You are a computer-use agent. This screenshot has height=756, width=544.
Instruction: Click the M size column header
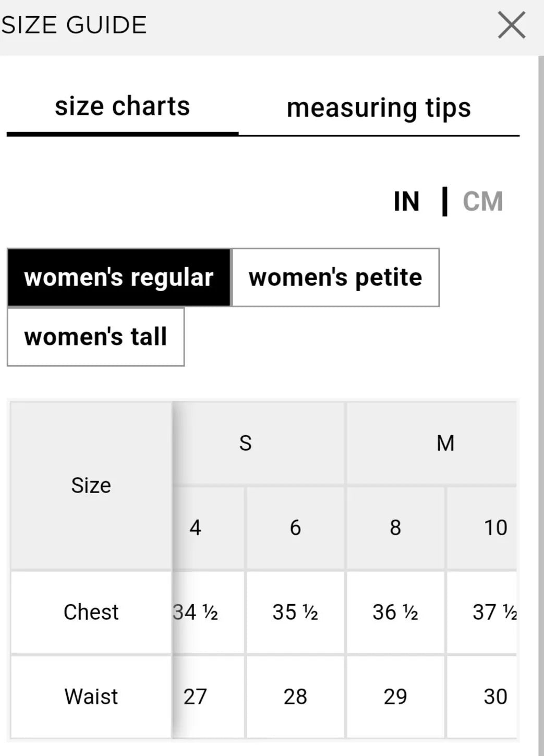(445, 443)
